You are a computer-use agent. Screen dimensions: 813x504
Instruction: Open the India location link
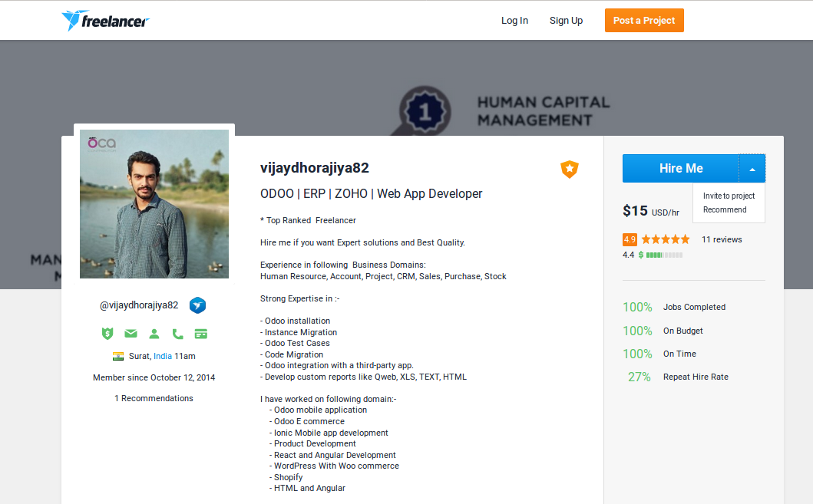point(162,357)
